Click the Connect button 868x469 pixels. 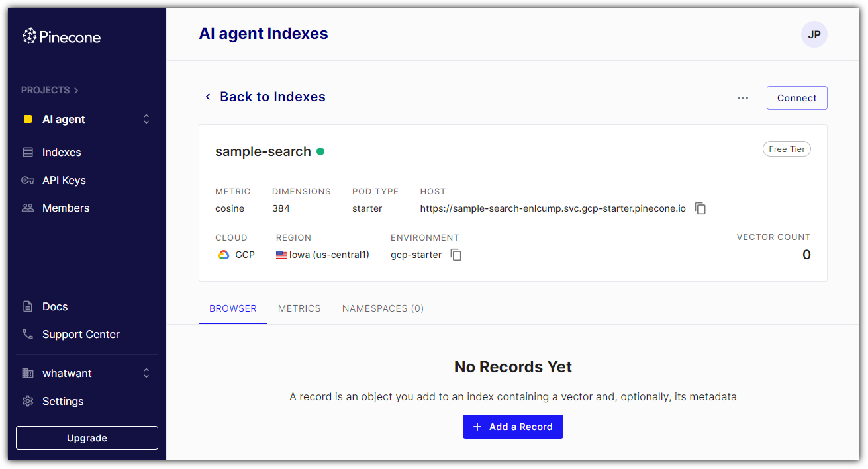point(797,98)
